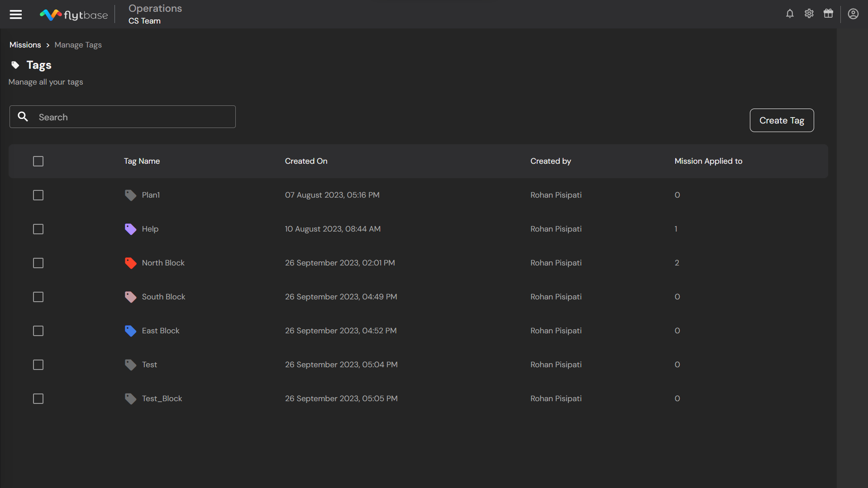Click the FlytBase logo
868x488 pixels.
[x=74, y=15]
